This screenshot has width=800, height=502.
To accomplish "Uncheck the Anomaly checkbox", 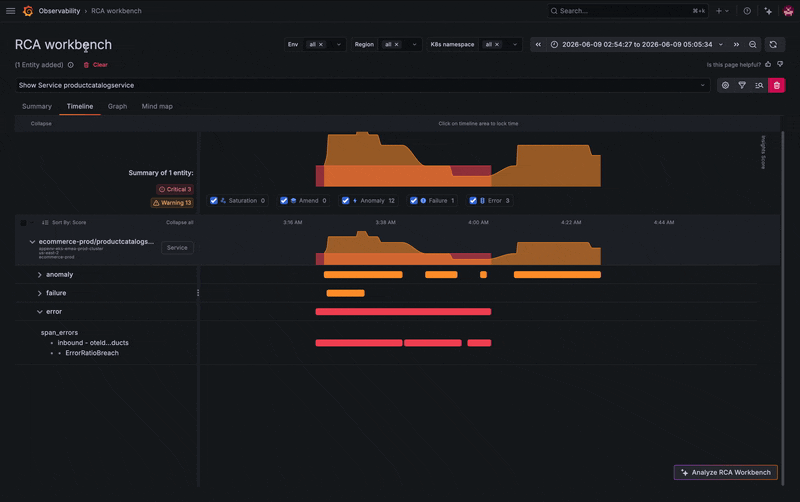I will pos(345,200).
